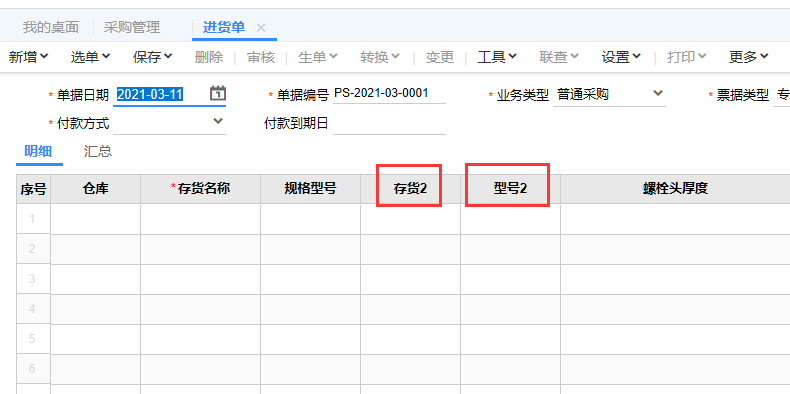Click the 变更 toolbar button

coord(440,57)
